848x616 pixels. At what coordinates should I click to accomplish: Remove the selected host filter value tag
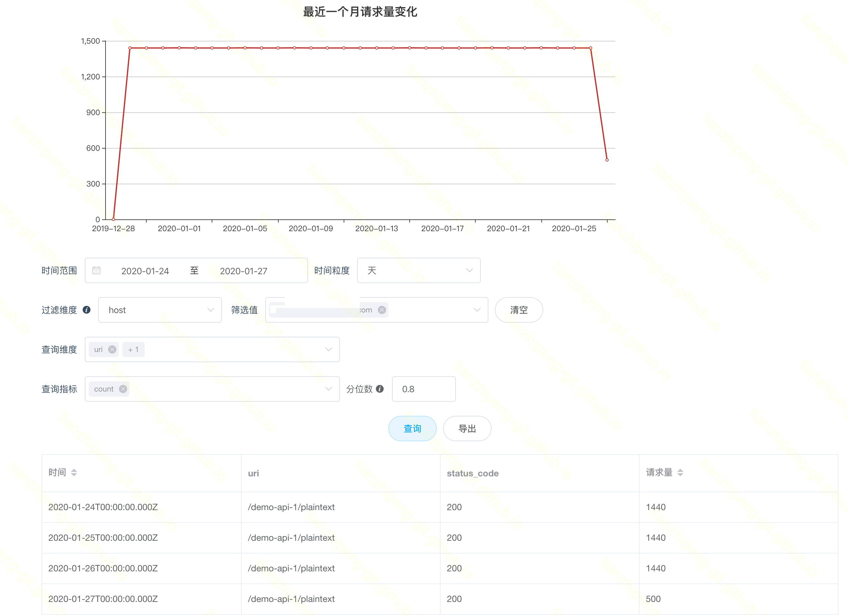coord(382,310)
